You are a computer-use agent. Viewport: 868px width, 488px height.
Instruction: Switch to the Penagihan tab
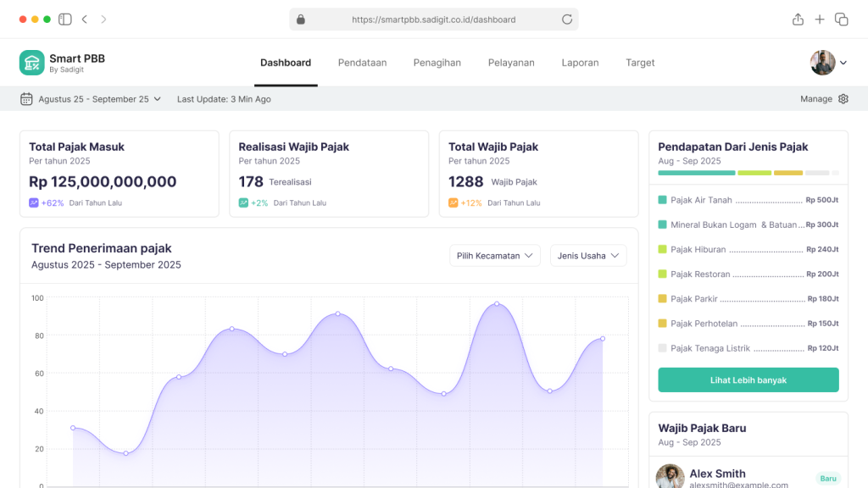[437, 63]
